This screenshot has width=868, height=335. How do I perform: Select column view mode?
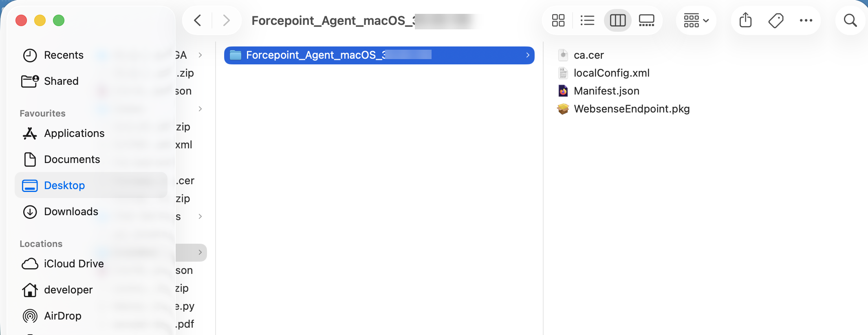point(617,20)
